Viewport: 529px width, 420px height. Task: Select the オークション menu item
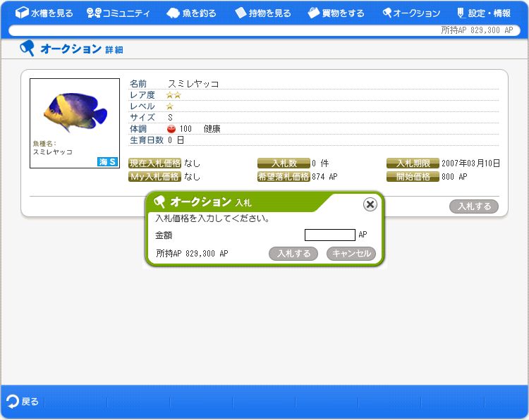[x=416, y=13]
